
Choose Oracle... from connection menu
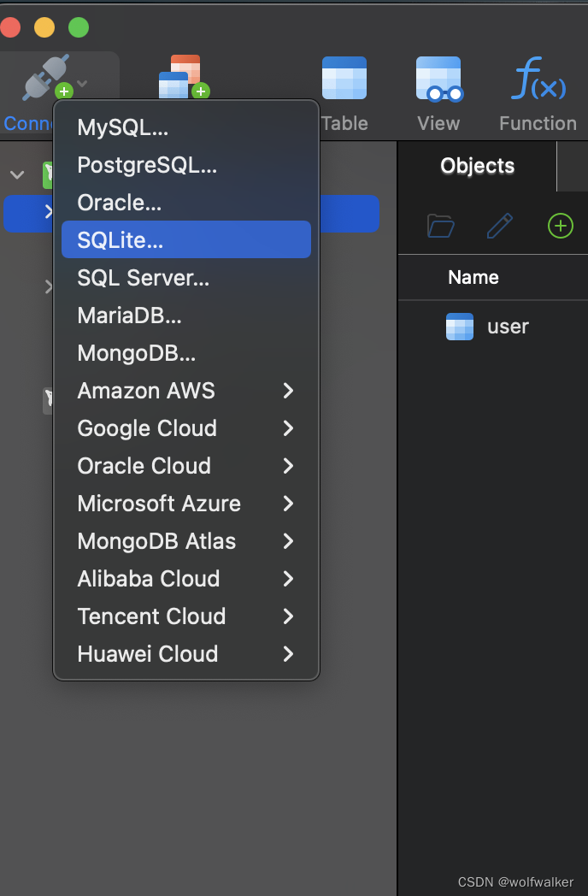point(186,203)
